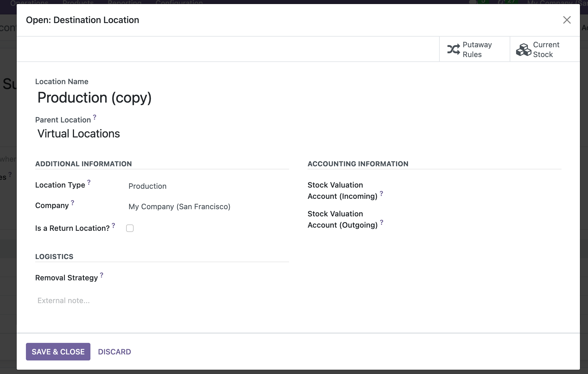
Task: Click the Current Stock boxes icon
Action: click(x=523, y=50)
